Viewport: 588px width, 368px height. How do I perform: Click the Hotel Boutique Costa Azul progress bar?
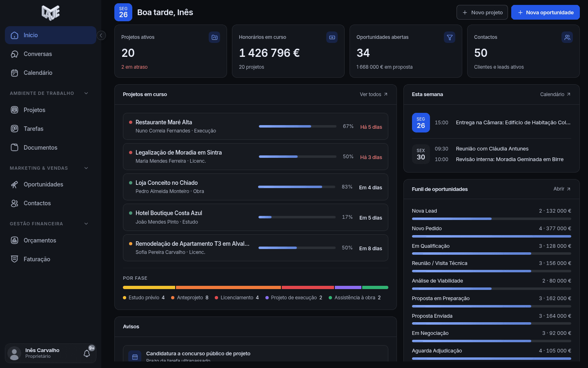tap(297, 217)
